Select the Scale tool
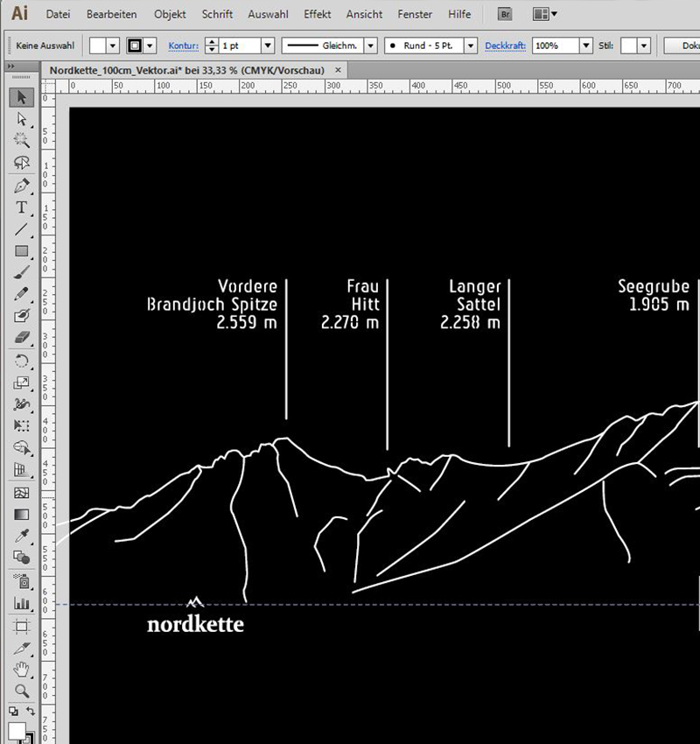700x744 pixels. coord(21,383)
